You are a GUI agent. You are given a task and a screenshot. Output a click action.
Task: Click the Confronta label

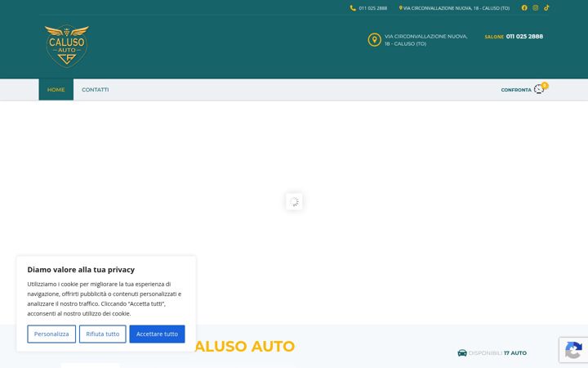[516, 90]
